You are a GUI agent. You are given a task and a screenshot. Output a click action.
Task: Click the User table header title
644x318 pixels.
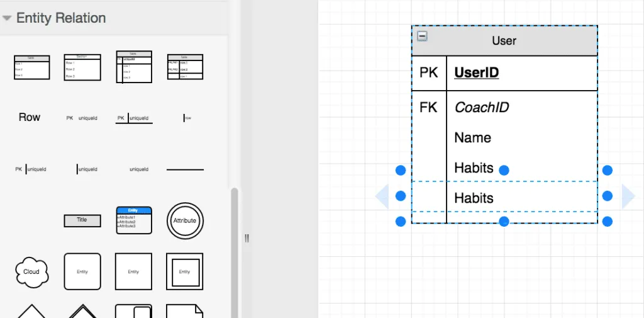click(504, 41)
